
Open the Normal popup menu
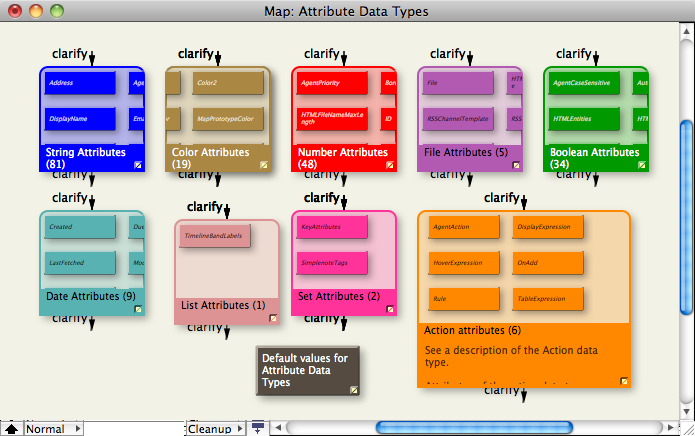click(54, 428)
